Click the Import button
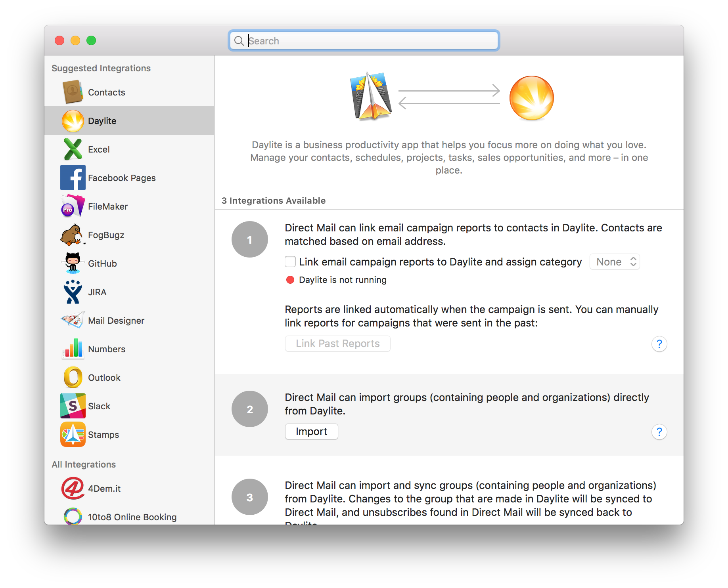 tap(311, 431)
